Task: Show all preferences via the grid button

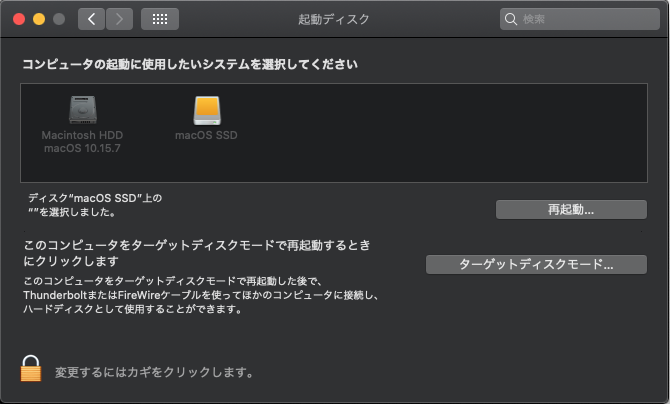Action: [160, 19]
